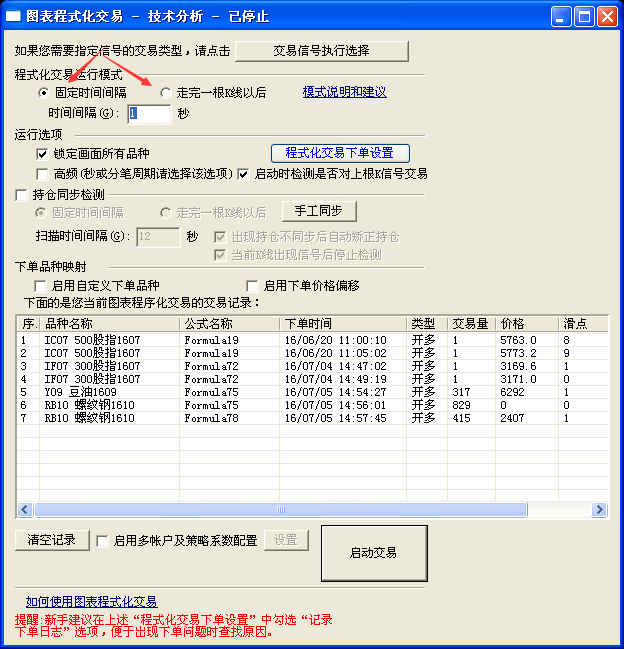Screen dimensions: 624x649
Task: Click the 交易信号执行选择 button
Action: pyautogui.click(x=322, y=51)
